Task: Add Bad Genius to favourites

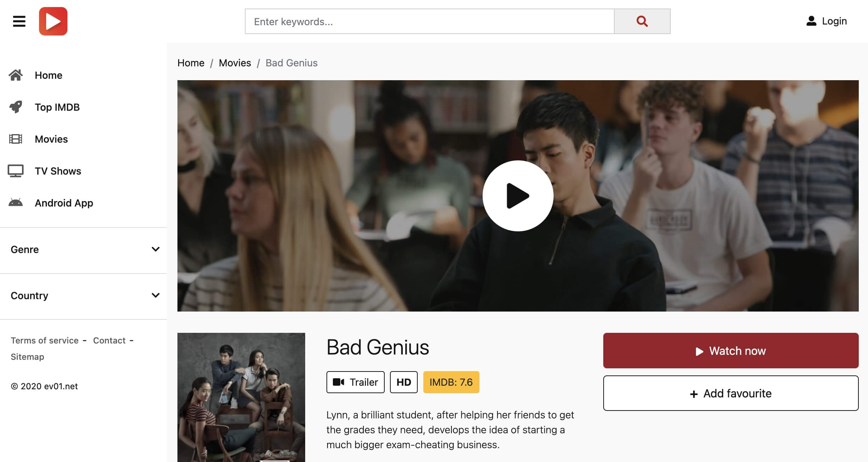Action: [x=731, y=393]
